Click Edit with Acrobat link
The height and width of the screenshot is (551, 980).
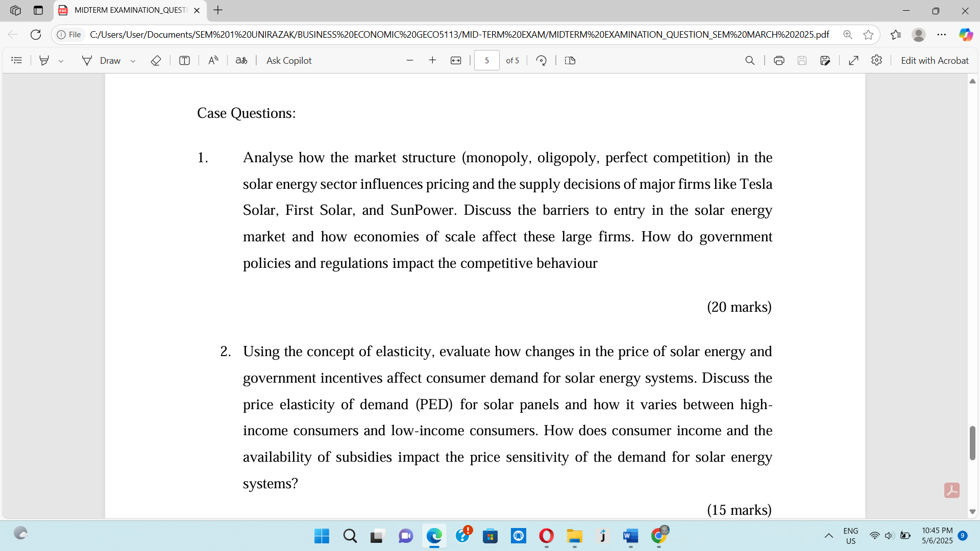(x=935, y=60)
